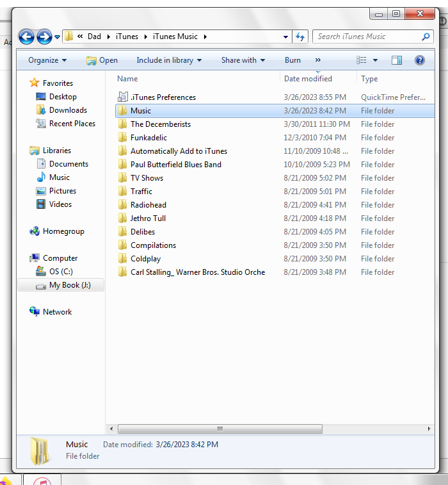The width and height of the screenshot is (448, 485).
Task: Focus the Search iTunes Music field
Action: click(x=373, y=37)
